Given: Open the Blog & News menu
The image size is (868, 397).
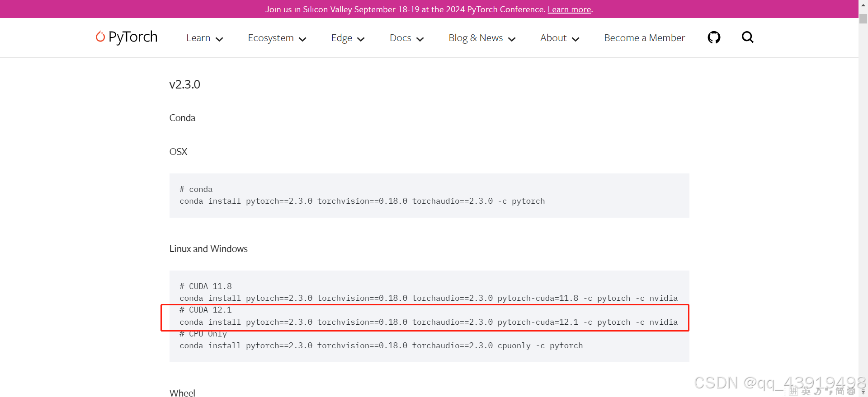Looking at the screenshot, I should click(x=476, y=38).
